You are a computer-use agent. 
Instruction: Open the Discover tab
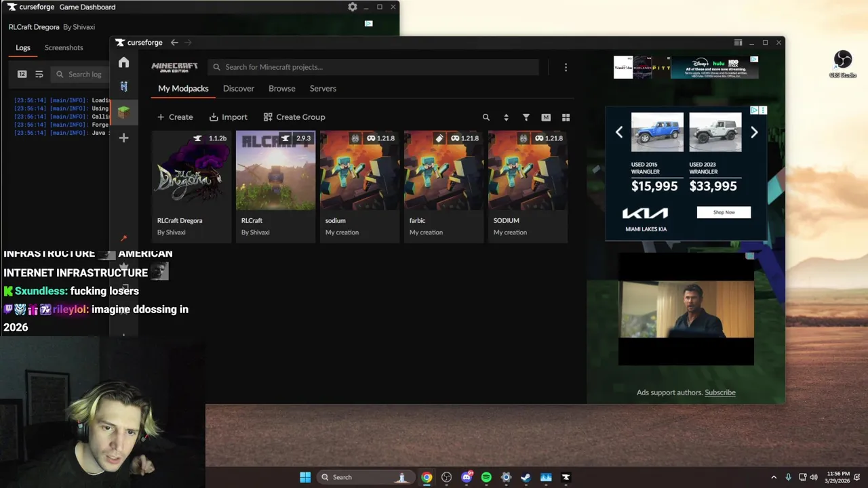[239, 88]
